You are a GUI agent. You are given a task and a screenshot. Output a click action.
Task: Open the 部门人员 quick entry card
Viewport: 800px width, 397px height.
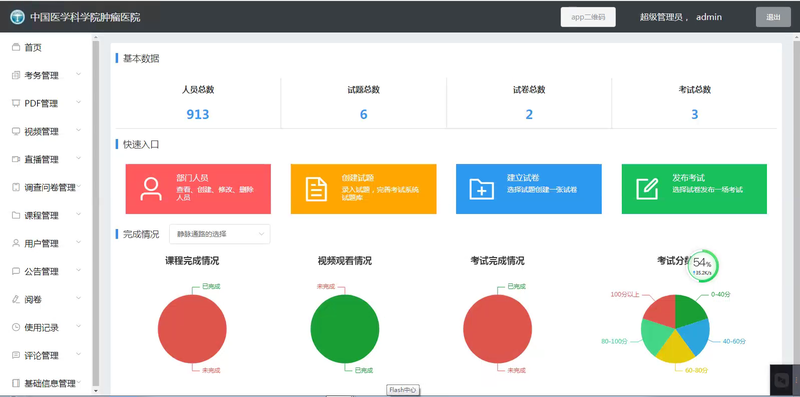click(198, 189)
